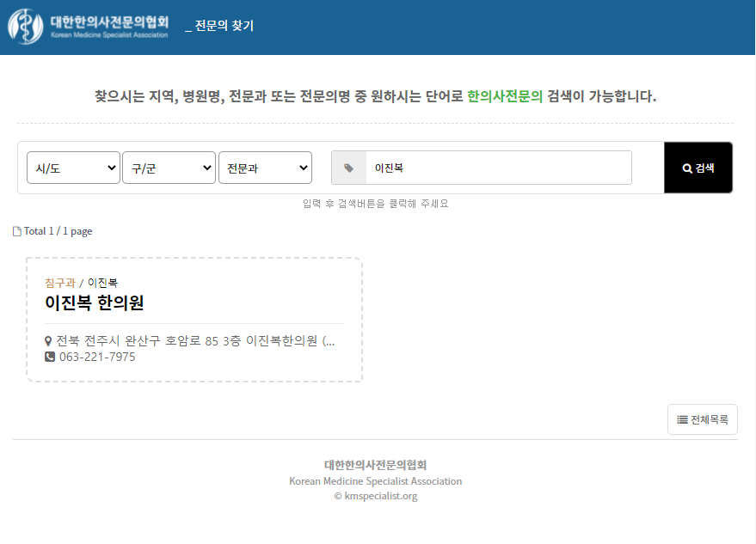Open the 이진복 한의원 clinic title
The height and width of the screenshot is (544, 756).
95,303
